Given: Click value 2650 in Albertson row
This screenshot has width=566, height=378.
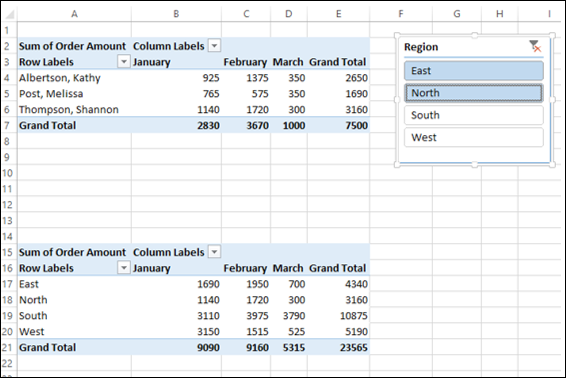Looking at the screenshot, I should 356,78.
